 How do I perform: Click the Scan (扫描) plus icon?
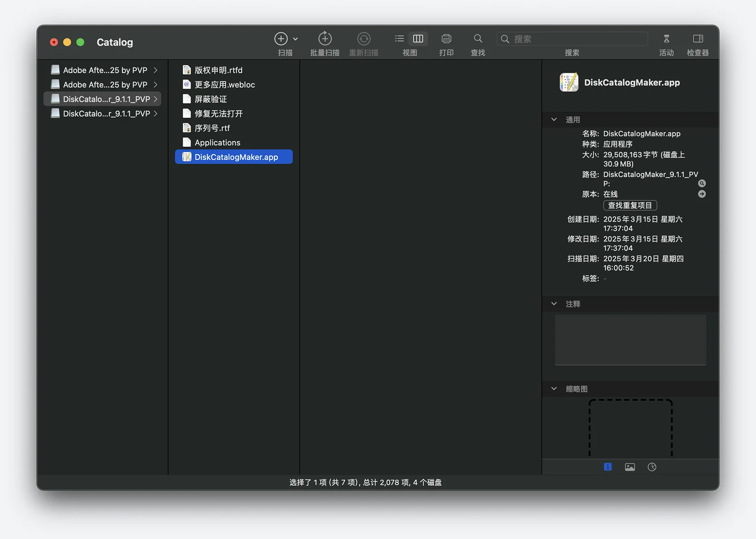click(x=281, y=39)
